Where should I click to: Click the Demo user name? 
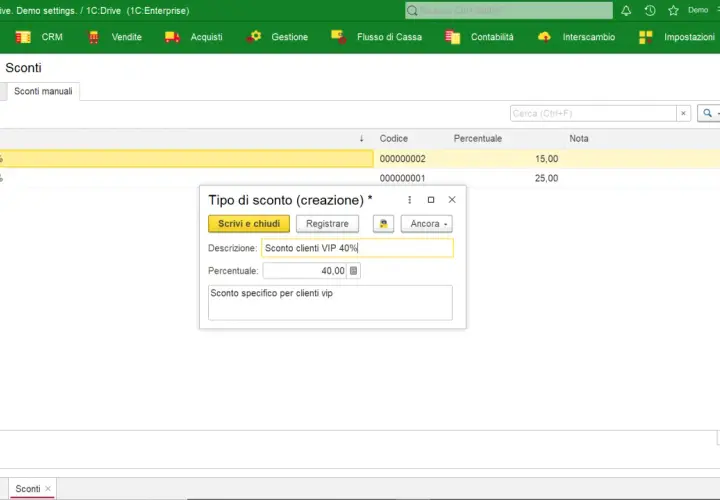point(698,10)
